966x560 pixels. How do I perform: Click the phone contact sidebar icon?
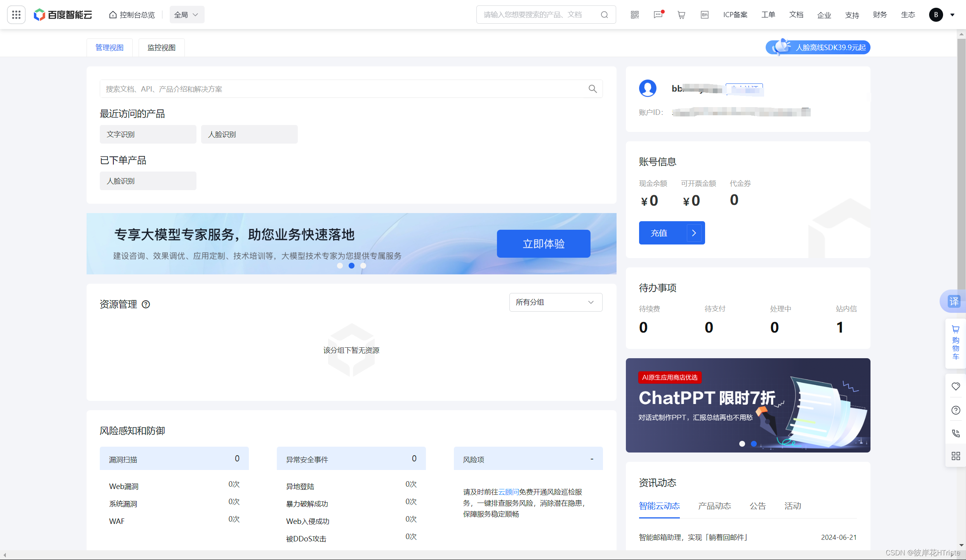coord(956,433)
